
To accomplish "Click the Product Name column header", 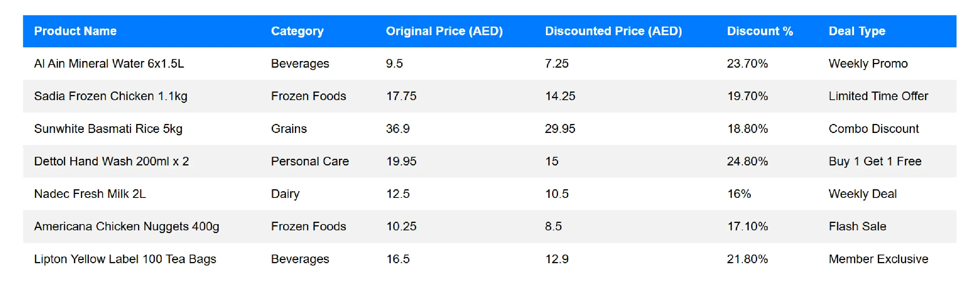I will click(75, 31).
